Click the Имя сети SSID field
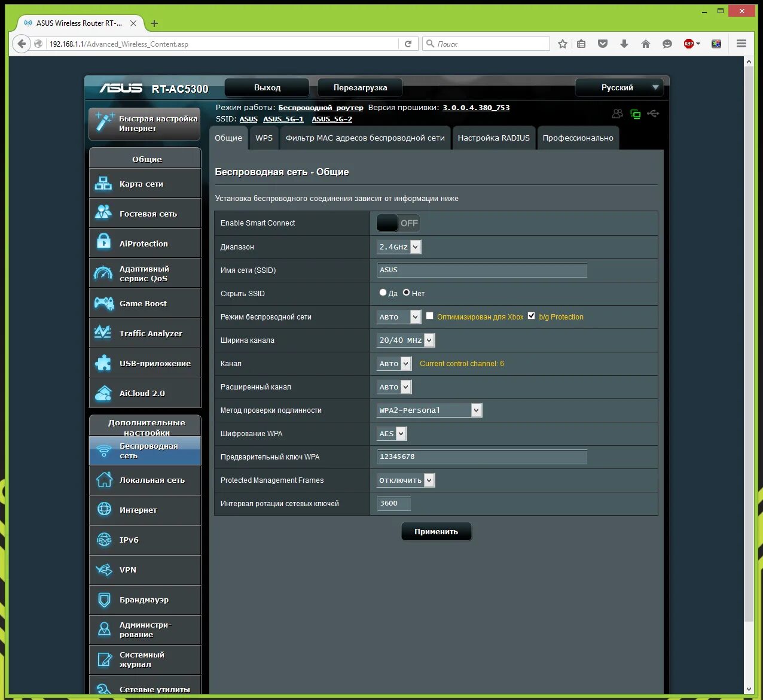Screen dimensions: 763x700 point(482,270)
